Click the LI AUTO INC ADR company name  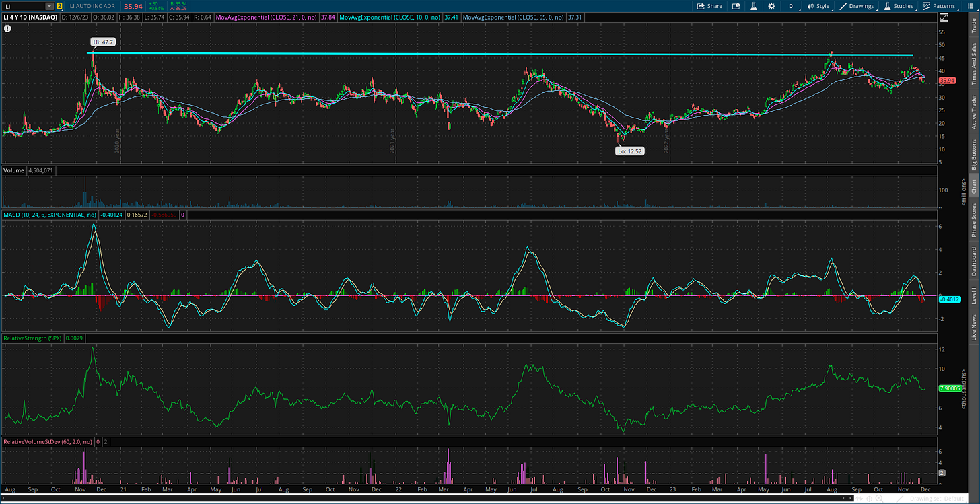pyautogui.click(x=92, y=6)
